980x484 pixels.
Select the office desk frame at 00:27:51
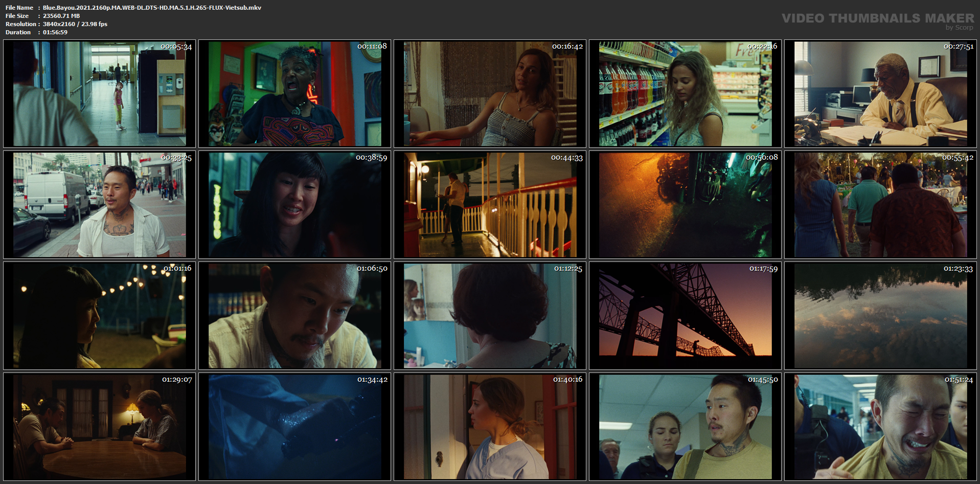tap(881, 94)
